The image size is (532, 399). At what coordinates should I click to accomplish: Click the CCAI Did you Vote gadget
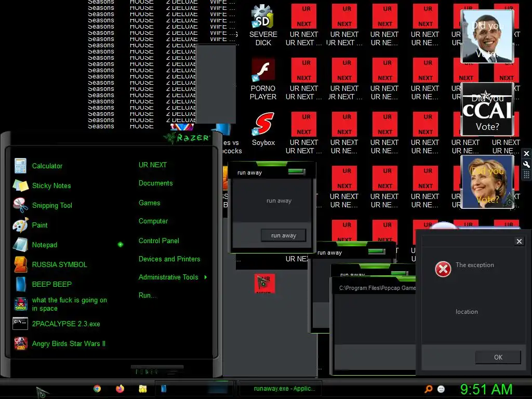point(487,109)
